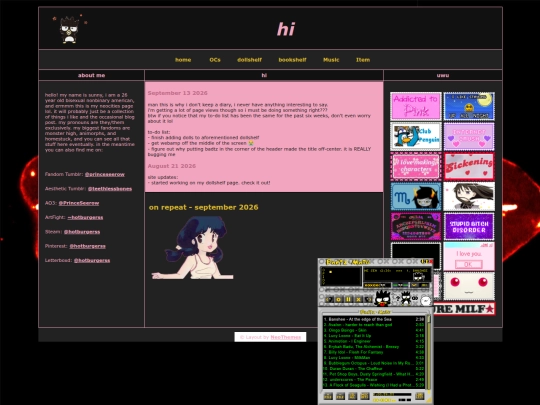The height and width of the screenshot is (405, 540).
Task: Open the dollshelf nav link
Action: (x=249, y=60)
